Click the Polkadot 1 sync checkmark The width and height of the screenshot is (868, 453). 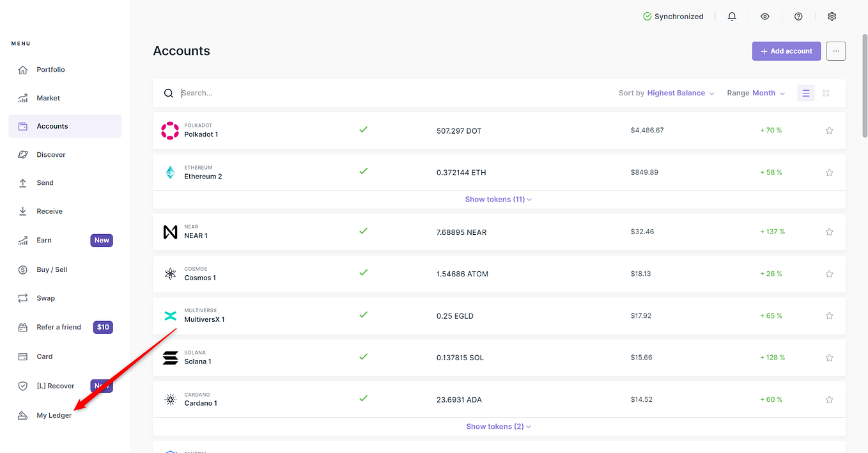pyautogui.click(x=363, y=130)
